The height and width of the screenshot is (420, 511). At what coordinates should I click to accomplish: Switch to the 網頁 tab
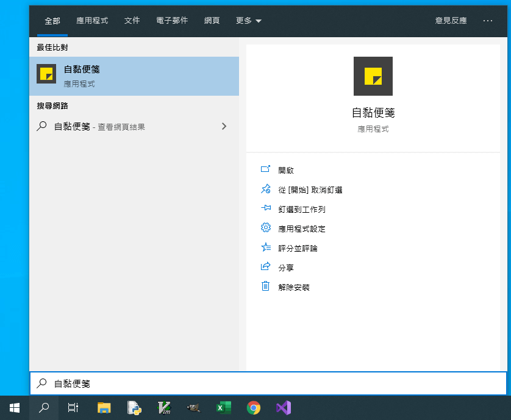pos(212,21)
